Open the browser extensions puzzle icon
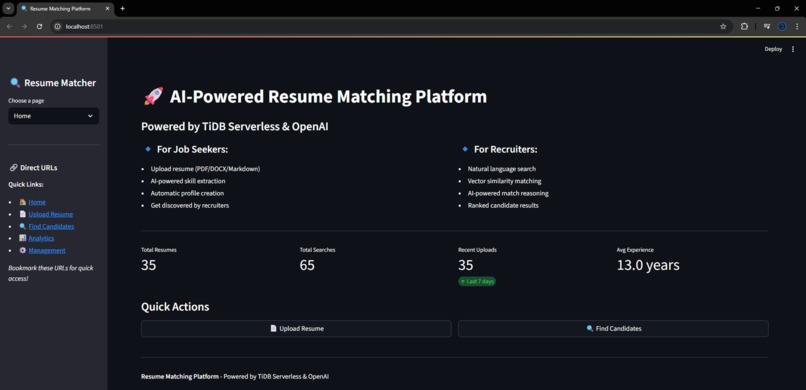Viewport: 806px width, 390px height. [744, 26]
